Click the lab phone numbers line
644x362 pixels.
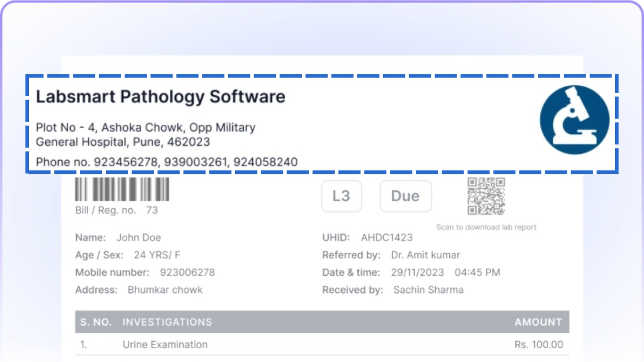point(166,162)
